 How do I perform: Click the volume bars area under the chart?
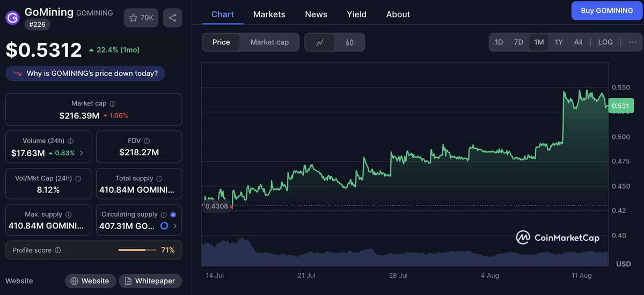pos(405,253)
